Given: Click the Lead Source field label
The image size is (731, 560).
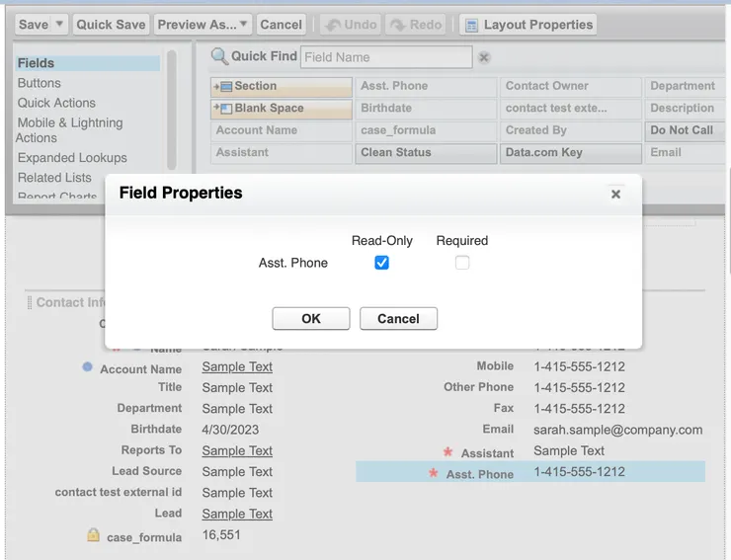Looking at the screenshot, I should 146,471.
